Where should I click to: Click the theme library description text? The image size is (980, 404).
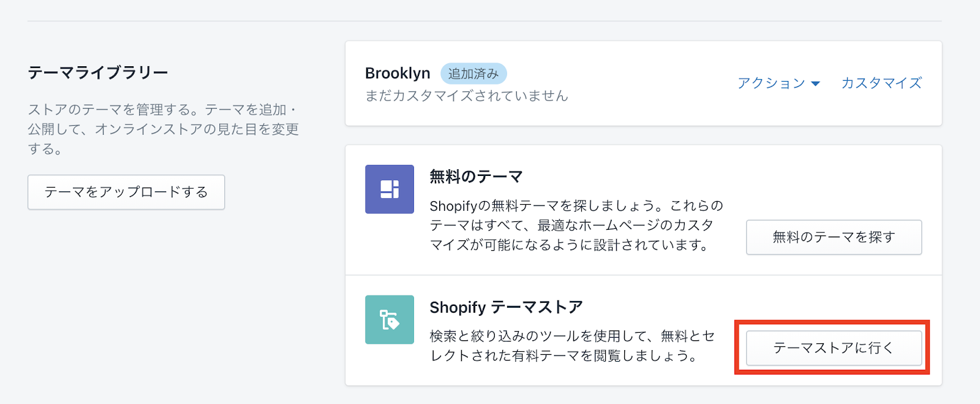click(x=163, y=129)
